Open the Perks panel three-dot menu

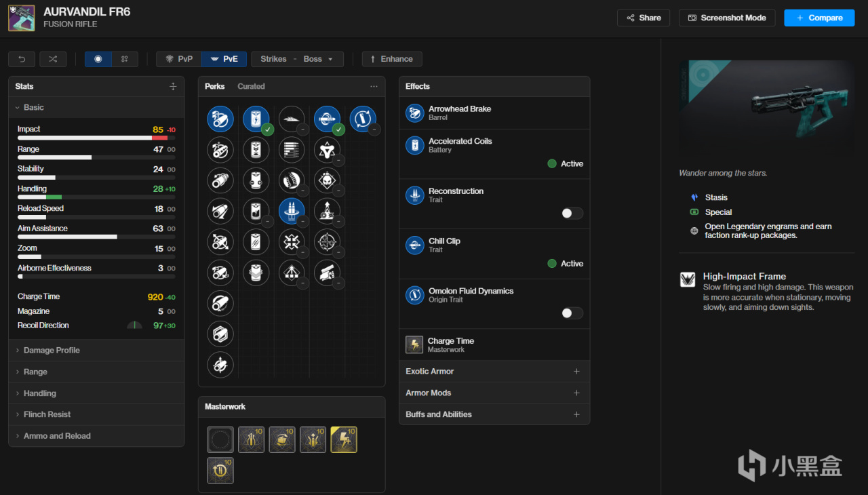point(374,86)
